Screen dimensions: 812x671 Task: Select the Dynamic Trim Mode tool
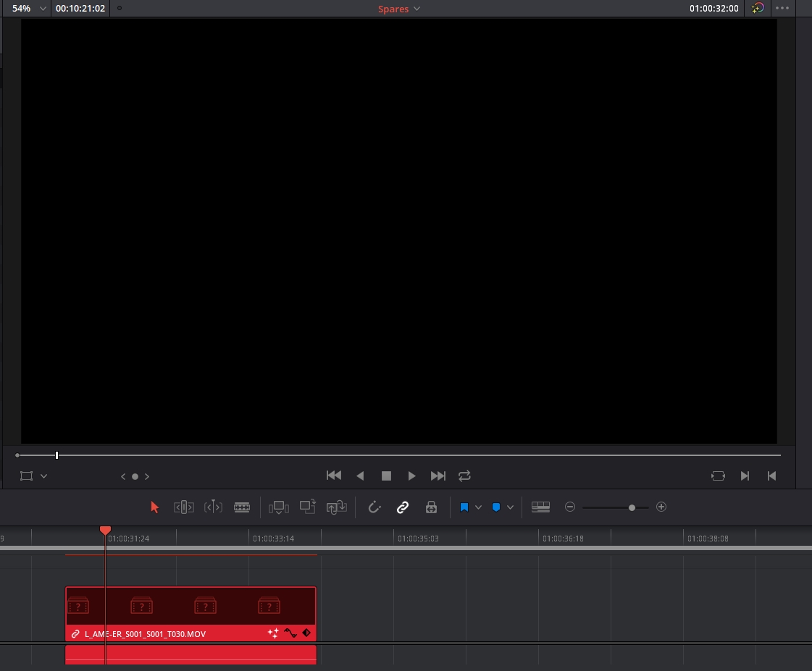tap(213, 507)
